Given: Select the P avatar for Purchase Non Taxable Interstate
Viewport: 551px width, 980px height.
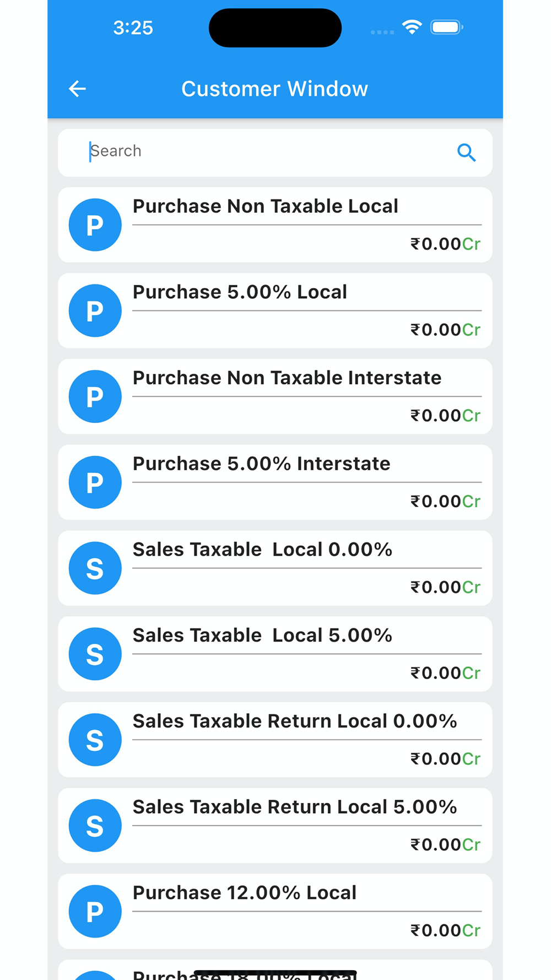Looking at the screenshot, I should pos(95,397).
